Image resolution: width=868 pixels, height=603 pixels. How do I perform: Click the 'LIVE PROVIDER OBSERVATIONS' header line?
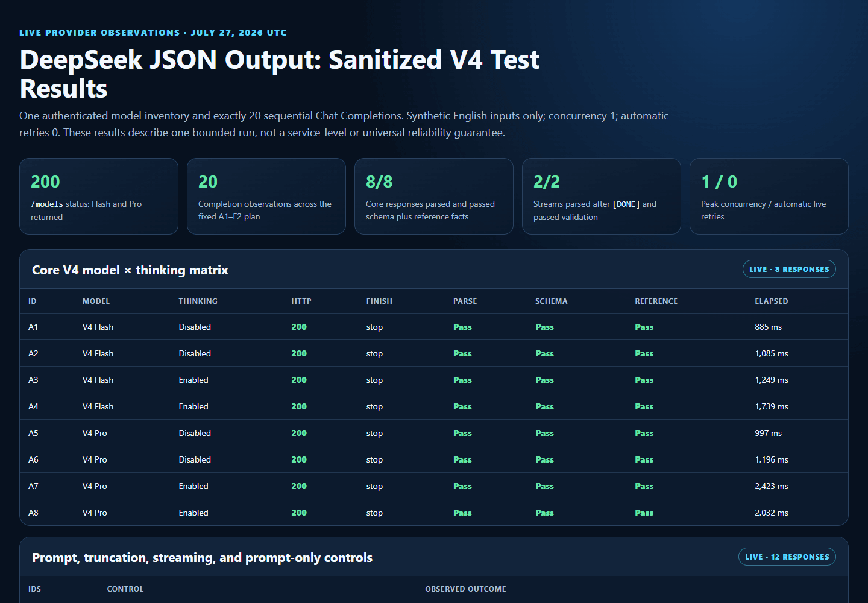click(153, 33)
